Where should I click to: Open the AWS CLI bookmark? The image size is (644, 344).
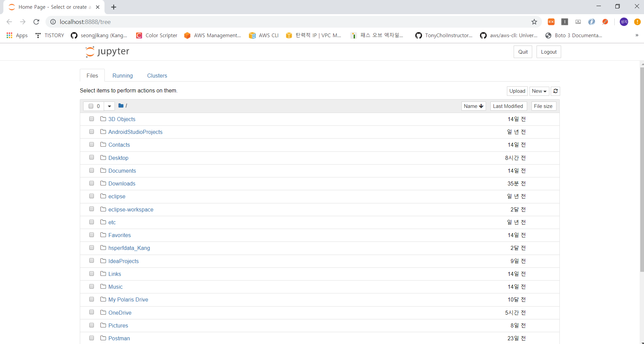tap(264, 35)
